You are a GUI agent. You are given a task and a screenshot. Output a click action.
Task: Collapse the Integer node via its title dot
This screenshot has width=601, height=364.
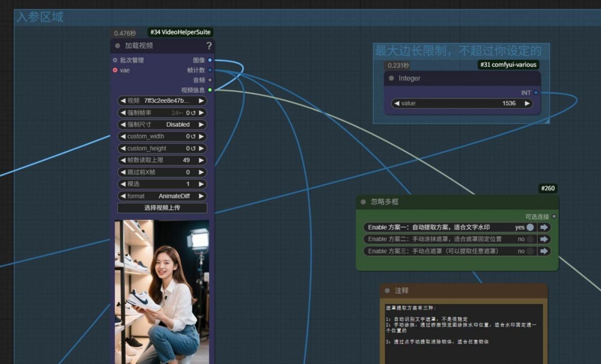coord(392,78)
